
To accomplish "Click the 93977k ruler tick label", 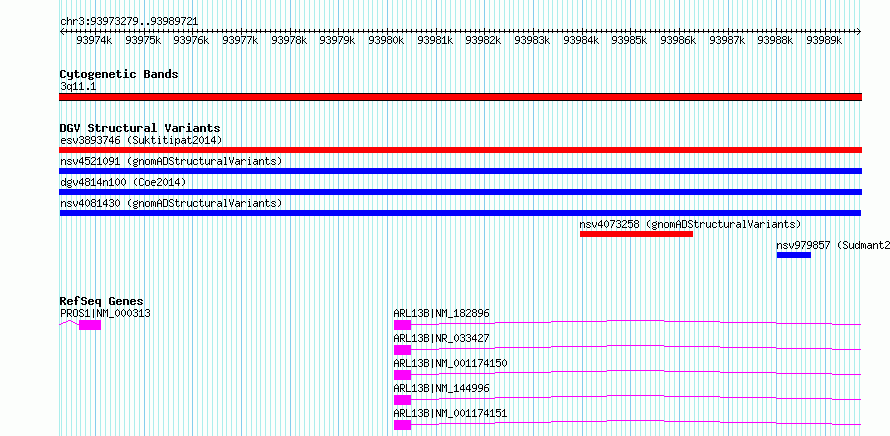I will click(x=240, y=40).
